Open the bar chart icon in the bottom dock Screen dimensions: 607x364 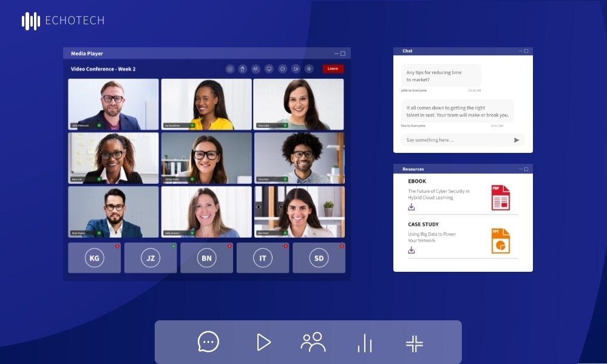tap(365, 343)
